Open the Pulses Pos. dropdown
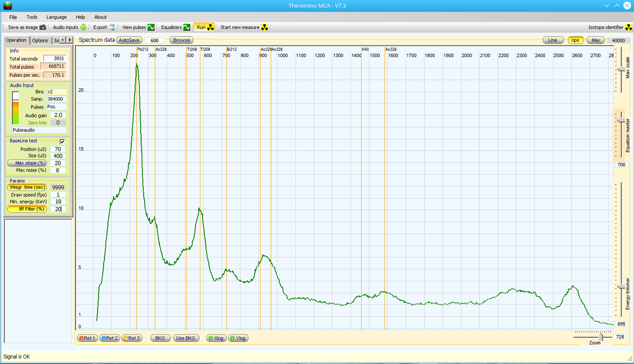 tap(56, 106)
